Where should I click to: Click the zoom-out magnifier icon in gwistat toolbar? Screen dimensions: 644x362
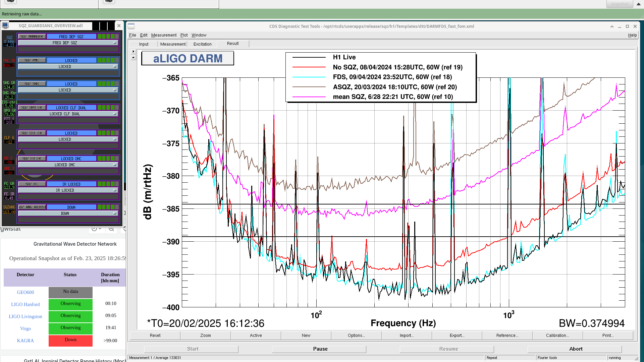click(111, 229)
